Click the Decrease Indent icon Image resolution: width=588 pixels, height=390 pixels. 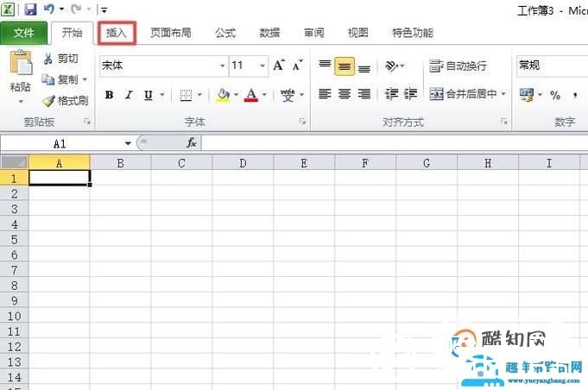pyautogui.click(x=391, y=94)
